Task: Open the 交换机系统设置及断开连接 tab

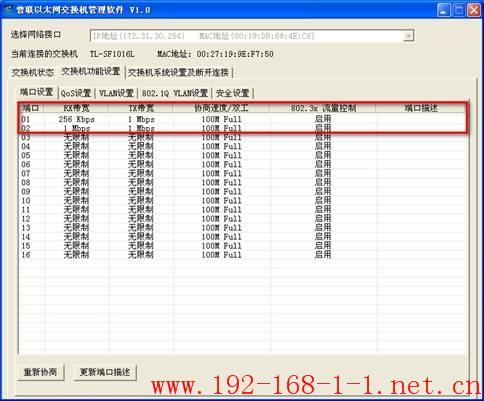Action: pos(178,72)
